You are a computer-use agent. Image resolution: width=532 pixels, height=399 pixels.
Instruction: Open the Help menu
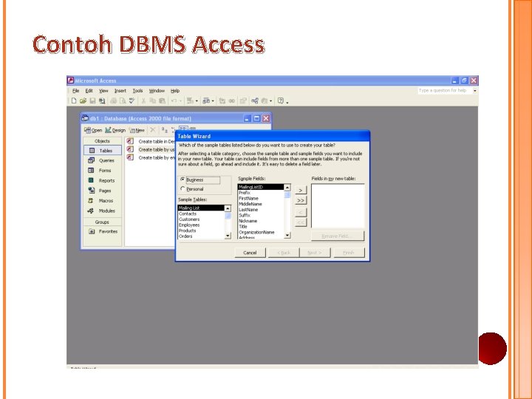coord(174,91)
